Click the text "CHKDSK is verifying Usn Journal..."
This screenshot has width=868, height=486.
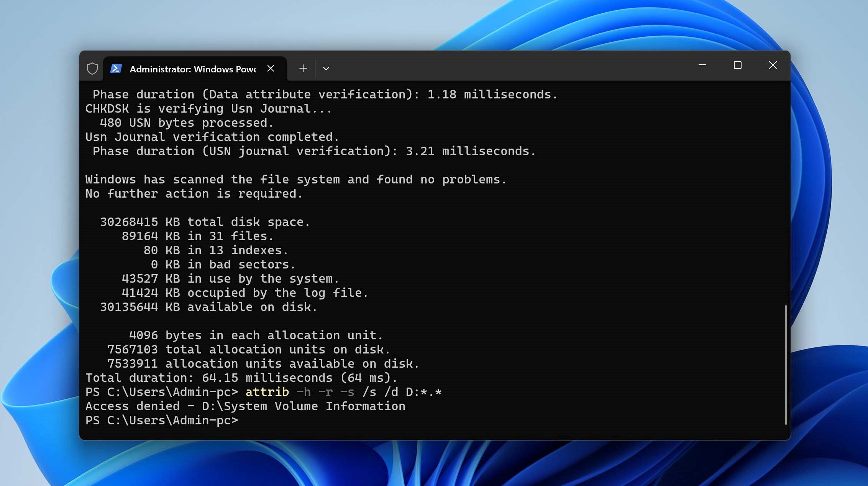209,109
